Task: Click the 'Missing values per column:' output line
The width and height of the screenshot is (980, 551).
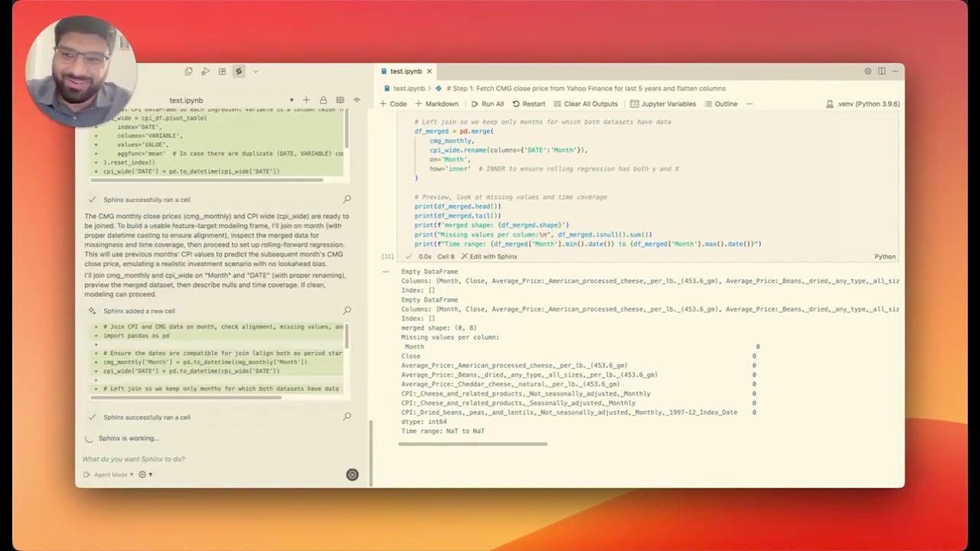Action: (450, 337)
